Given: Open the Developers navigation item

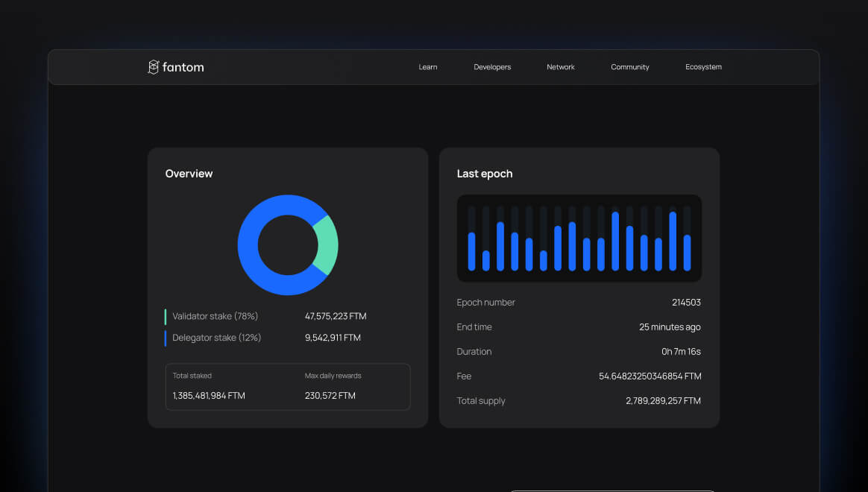Looking at the screenshot, I should (x=492, y=67).
